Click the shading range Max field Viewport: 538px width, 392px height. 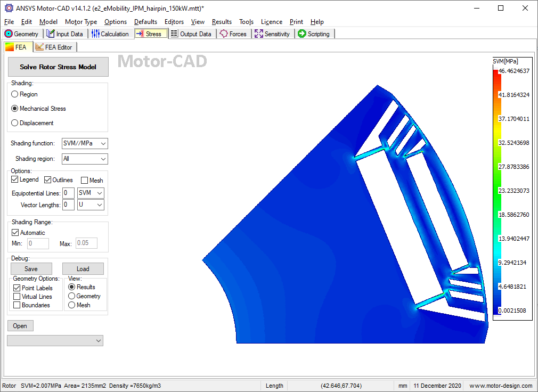86,243
